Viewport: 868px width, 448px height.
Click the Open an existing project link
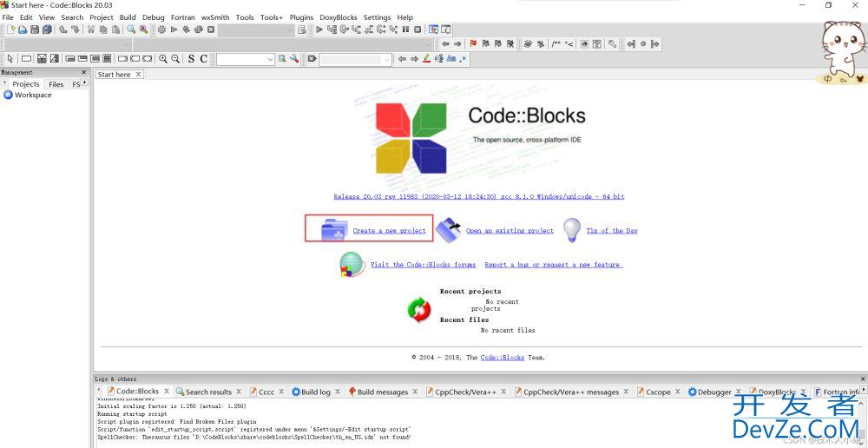point(510,230)
